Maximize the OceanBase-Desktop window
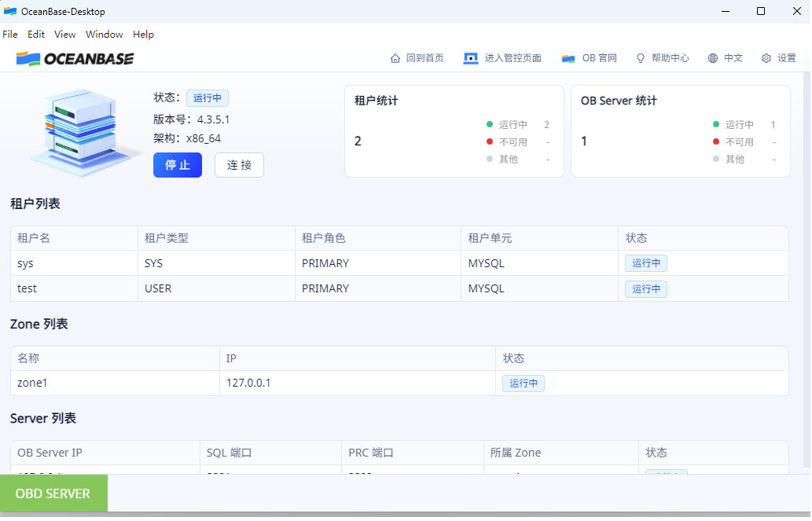812x521 pixels. coord(761,11)
